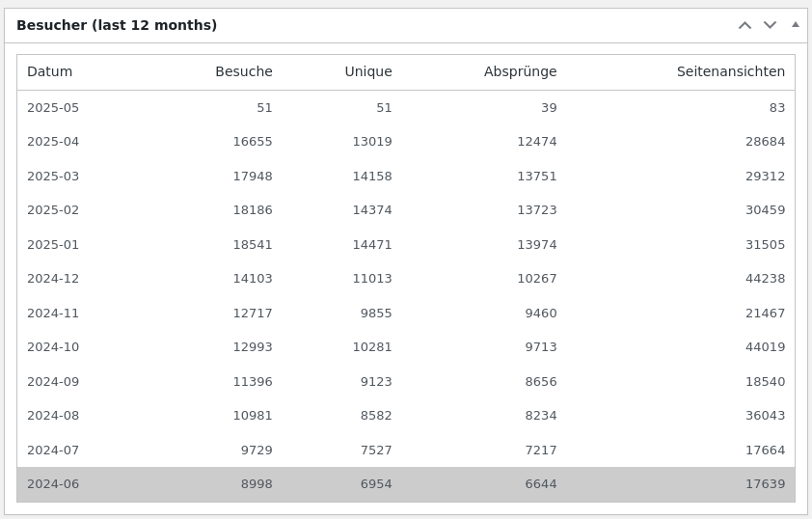Viewport: 812px width, 519px height.
Task: Click Seitenansichten value 44238 for 2024-12
Action: 766,279
